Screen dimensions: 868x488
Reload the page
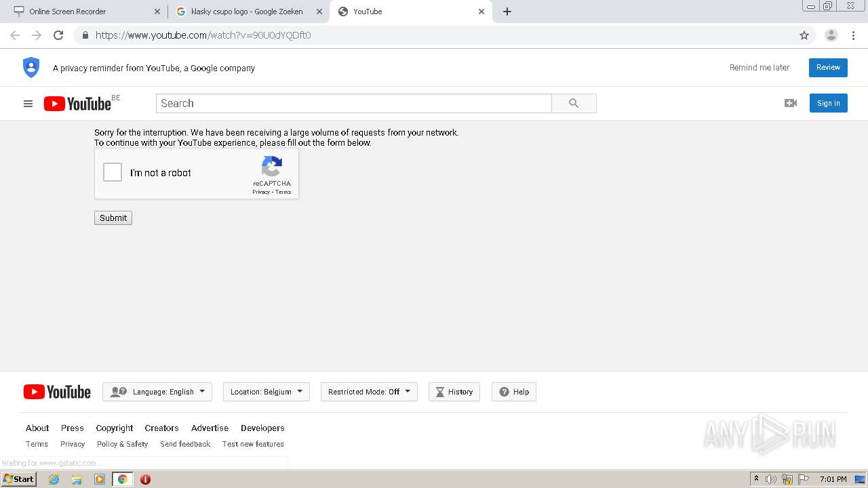(58, 35)
